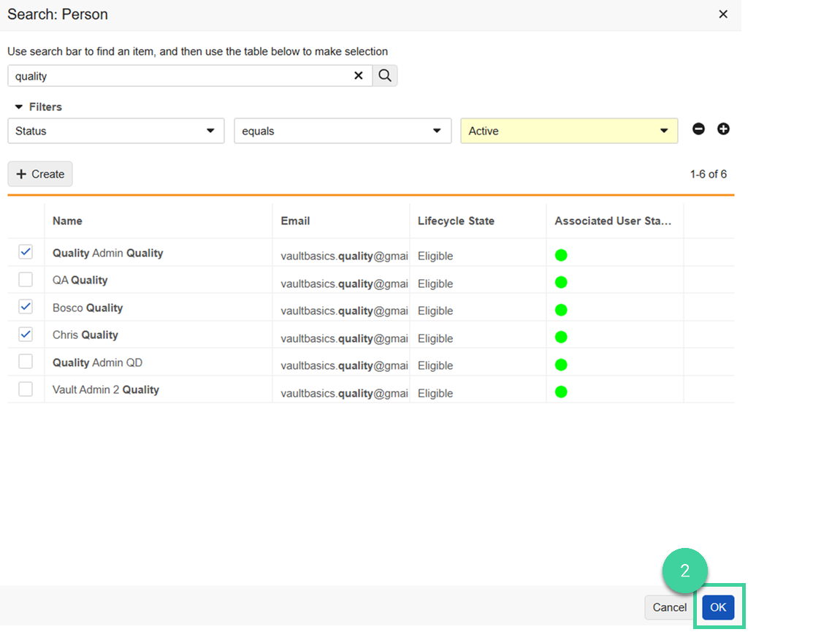Run search with magnifier icon
Screen dimensions: 840x632
click(x=385, y=75)
